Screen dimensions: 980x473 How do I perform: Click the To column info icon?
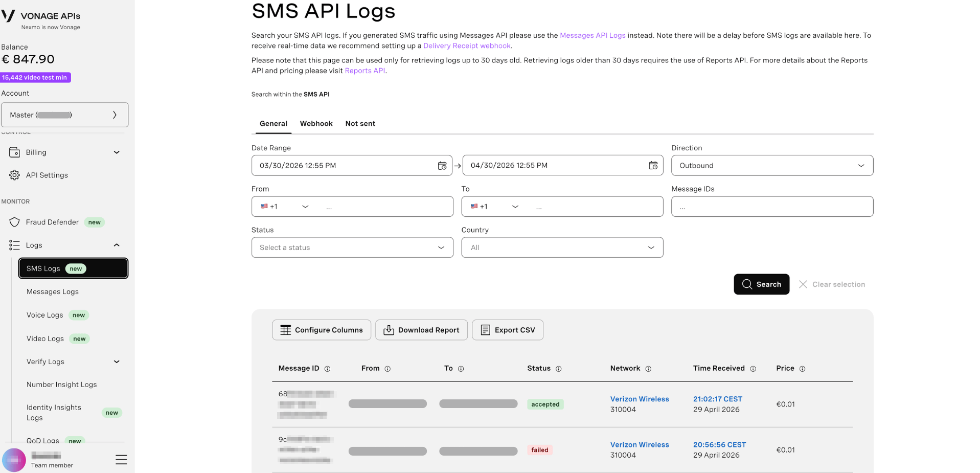point(461,369)
